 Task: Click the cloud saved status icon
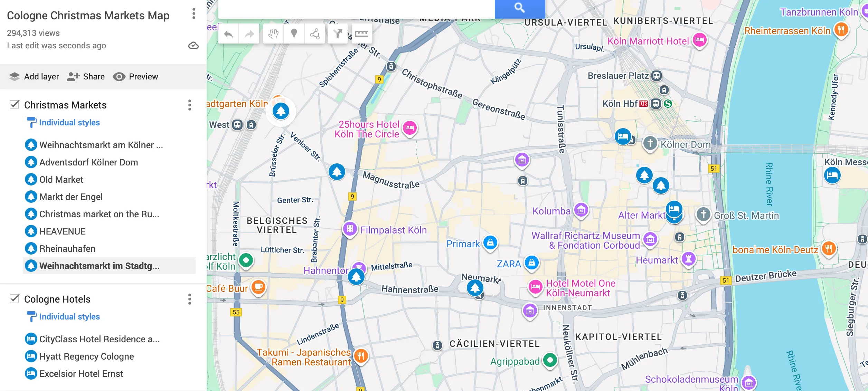193,46
